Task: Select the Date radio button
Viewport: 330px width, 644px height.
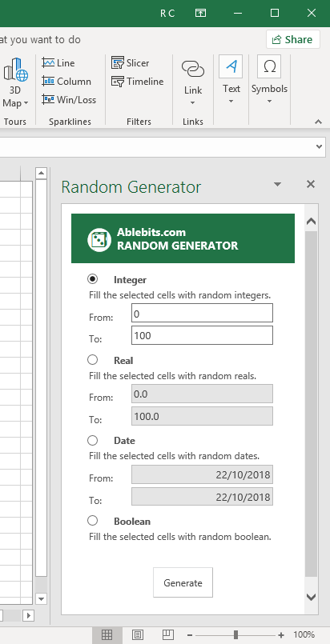Action: pos(92,440)
